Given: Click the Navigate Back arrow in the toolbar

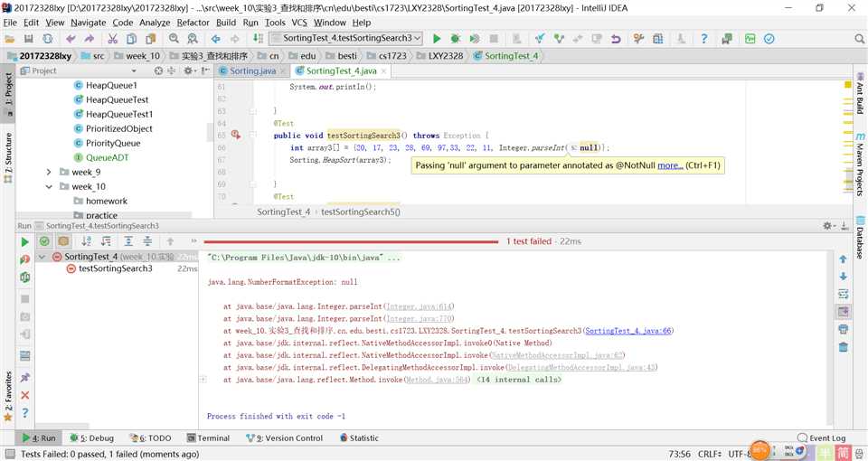Looking at the screenshot, I should click(216, 38).
